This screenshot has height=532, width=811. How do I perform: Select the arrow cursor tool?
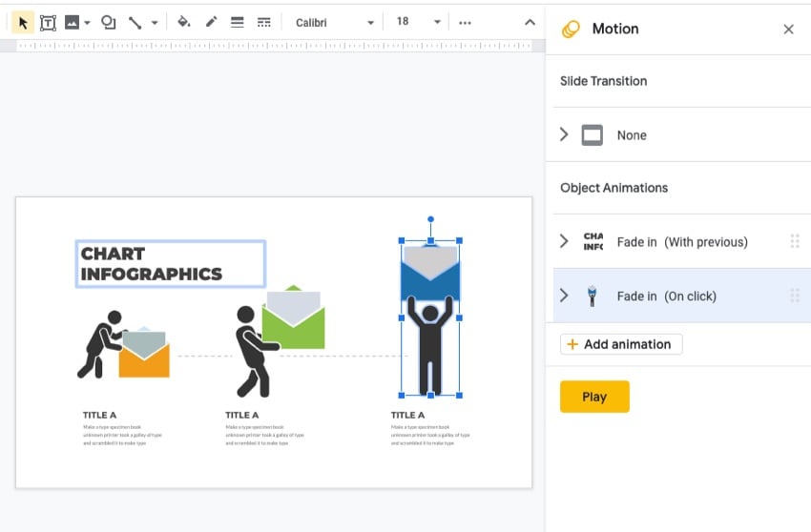point(24,22)
